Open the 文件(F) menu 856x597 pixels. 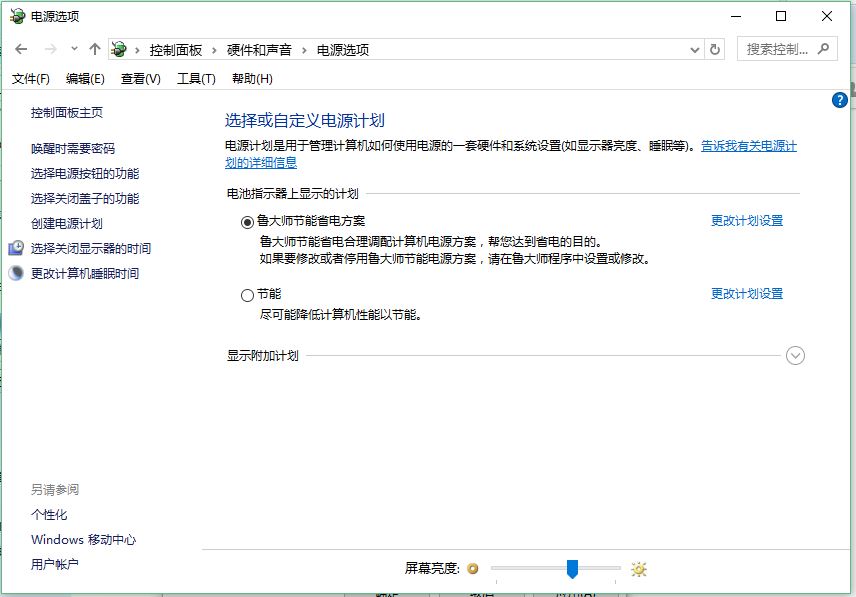coord(31,79)
